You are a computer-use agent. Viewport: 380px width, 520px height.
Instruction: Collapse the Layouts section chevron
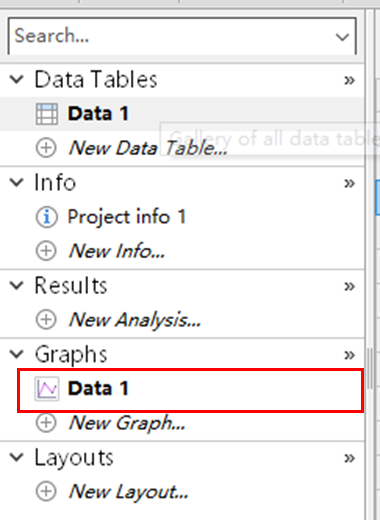[x=16, y=457]
